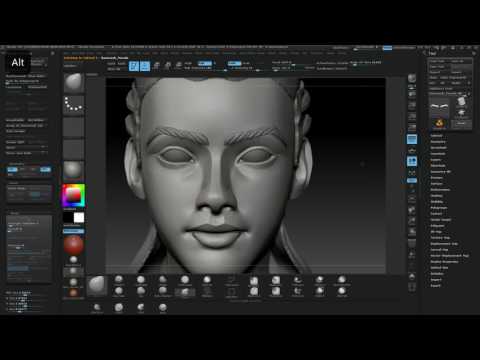Select the white main color swatch
480x360 pixels.
pos(79,218)
